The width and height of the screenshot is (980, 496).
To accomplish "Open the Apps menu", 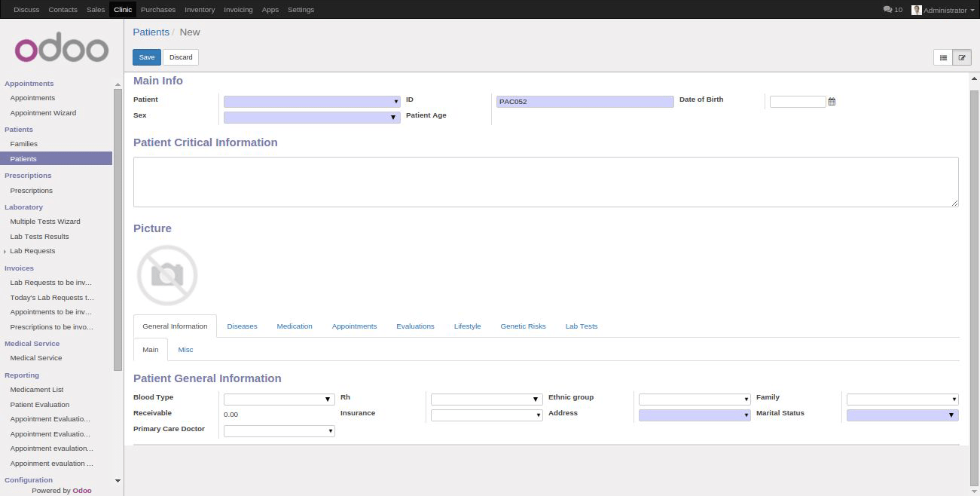I will point(270,10).
